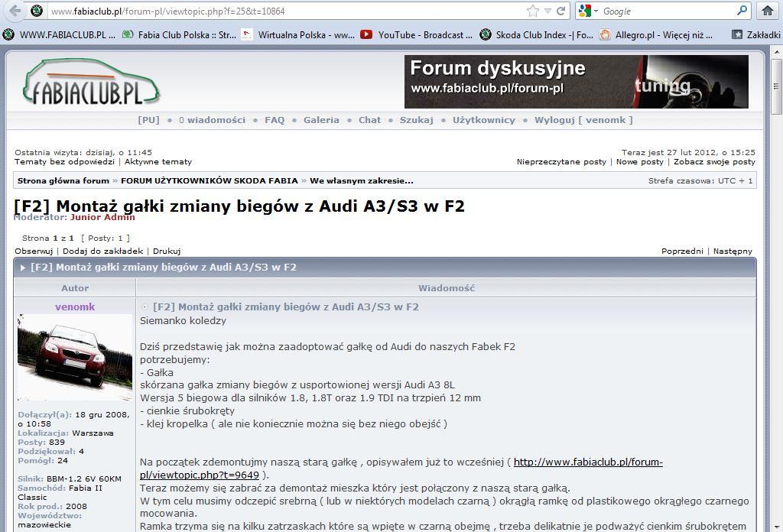Open the Galeria section
Screen dimensions: 783x532
point(321,120)
